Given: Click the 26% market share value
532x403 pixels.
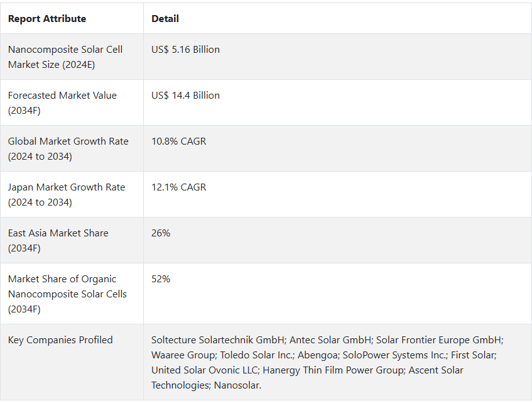Looking at the screenshot, I should coord(161,233).
